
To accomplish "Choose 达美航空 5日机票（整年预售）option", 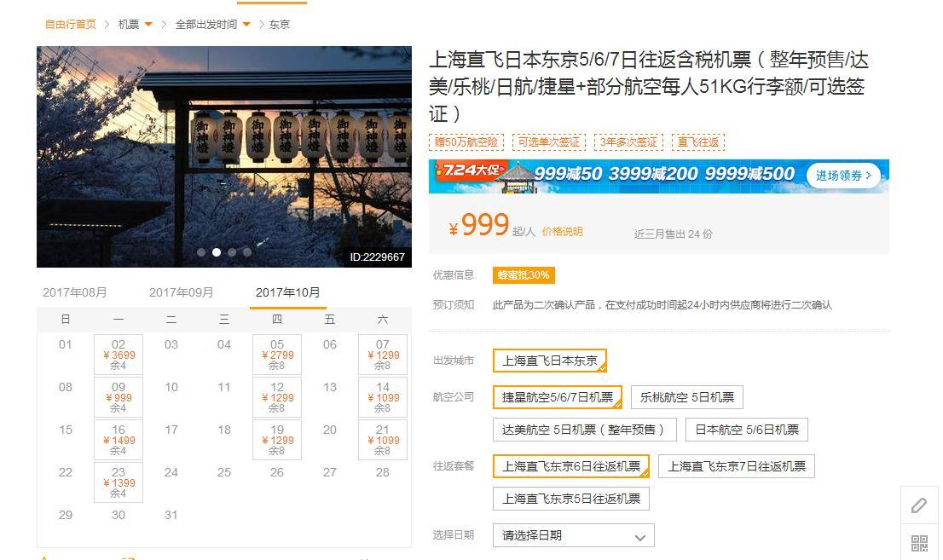I will pyautogui.click(x=585, y=430).
